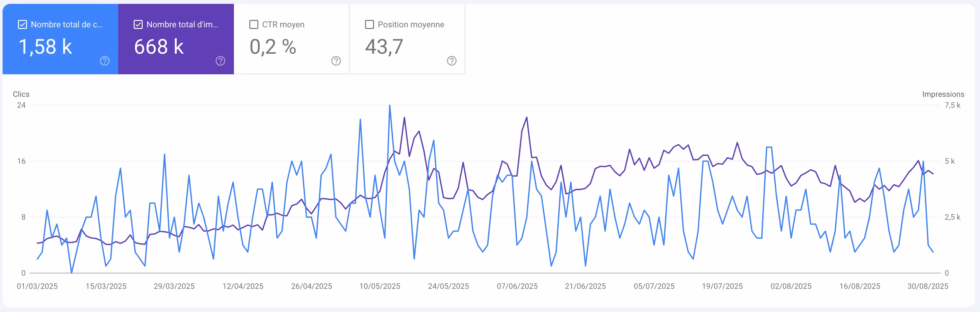Toggle the purple impressions metric card
Image resolution: width=980 pixels, height=312 pixels.
(176, 38)
